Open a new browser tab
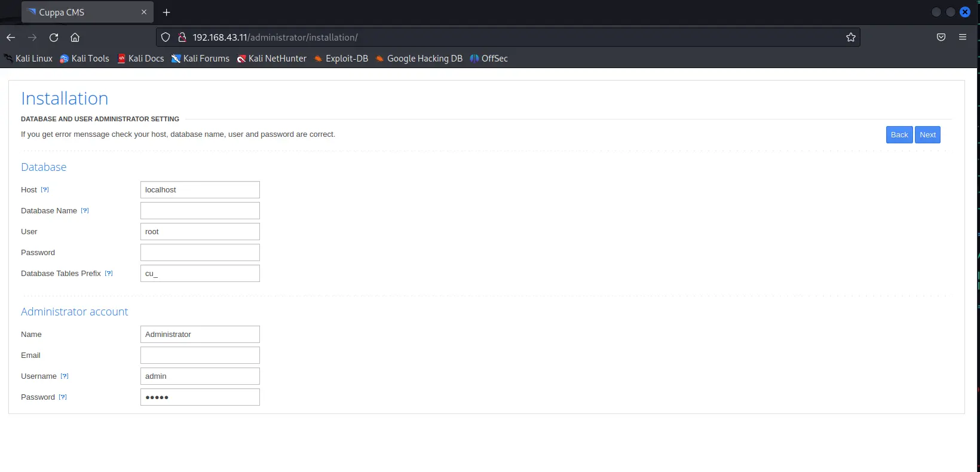The width and height of the screenshot is (980, 472). 166,13
